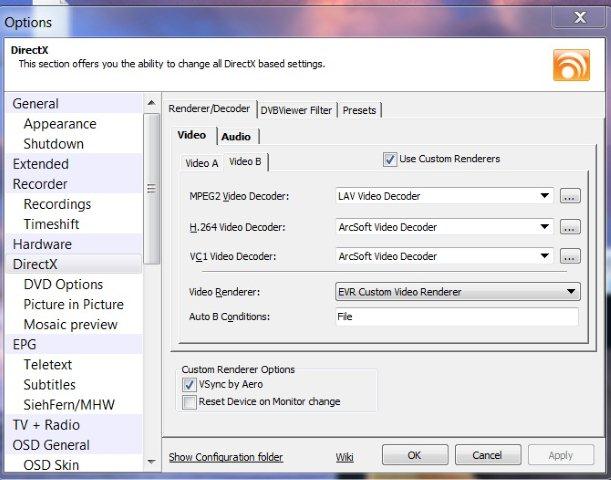
Task: Enable Reset Device on Monitor change
Action: click(x=189, y=401)
